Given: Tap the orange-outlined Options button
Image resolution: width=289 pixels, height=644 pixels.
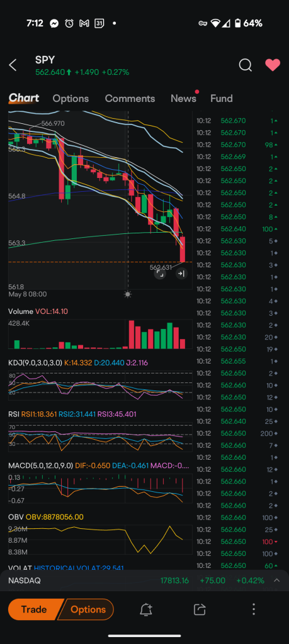Looking at the screenshot, I should pos(88,609).
